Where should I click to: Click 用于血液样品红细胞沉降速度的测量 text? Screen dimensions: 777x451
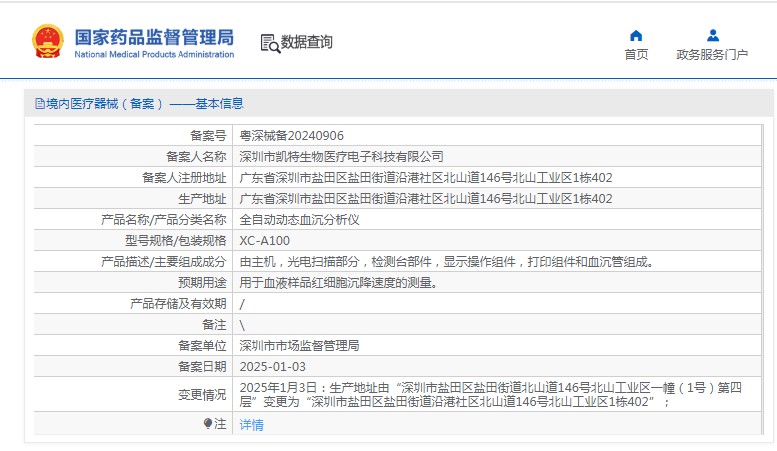338,283
